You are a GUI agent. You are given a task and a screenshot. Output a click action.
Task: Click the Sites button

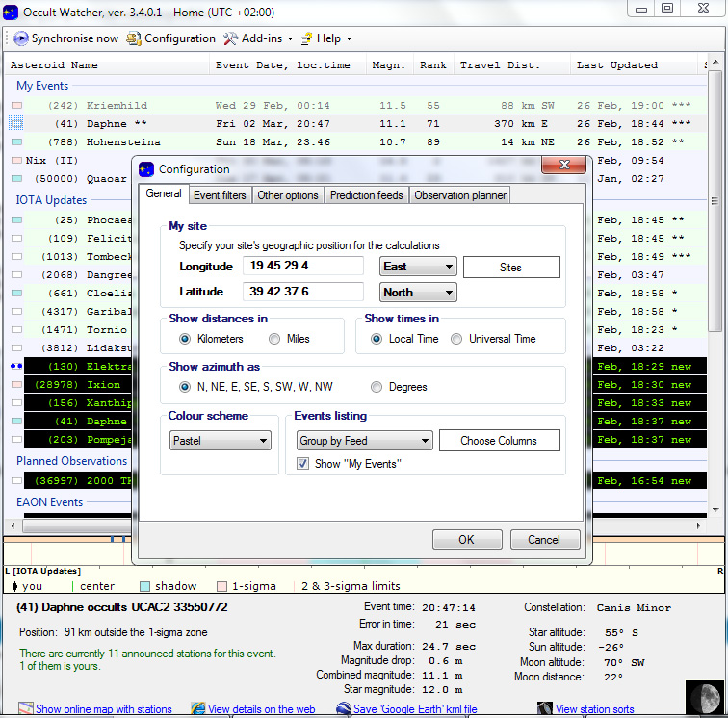pyautogui.click(x=511, y=268)
